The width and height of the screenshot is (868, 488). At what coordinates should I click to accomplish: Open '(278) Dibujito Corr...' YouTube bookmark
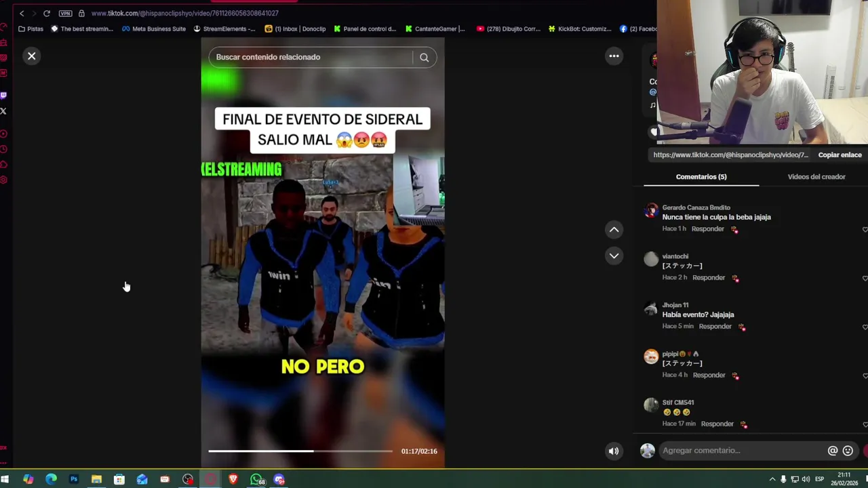click(509, 29)
